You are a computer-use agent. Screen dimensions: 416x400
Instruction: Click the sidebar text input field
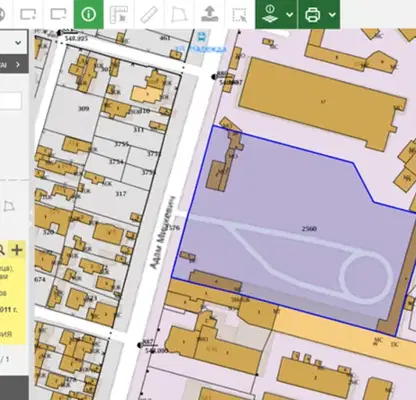pos(11,101)
